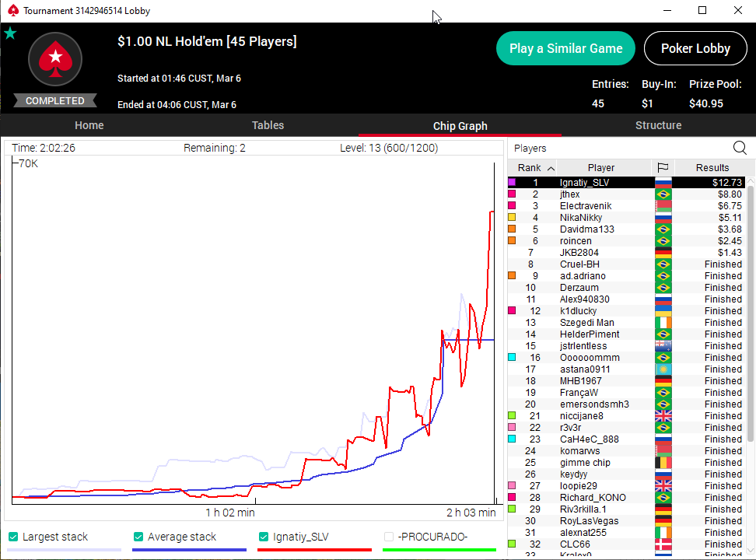Click the UK flag beside niccijane8
756x560 pixels.
click(663, 416)
